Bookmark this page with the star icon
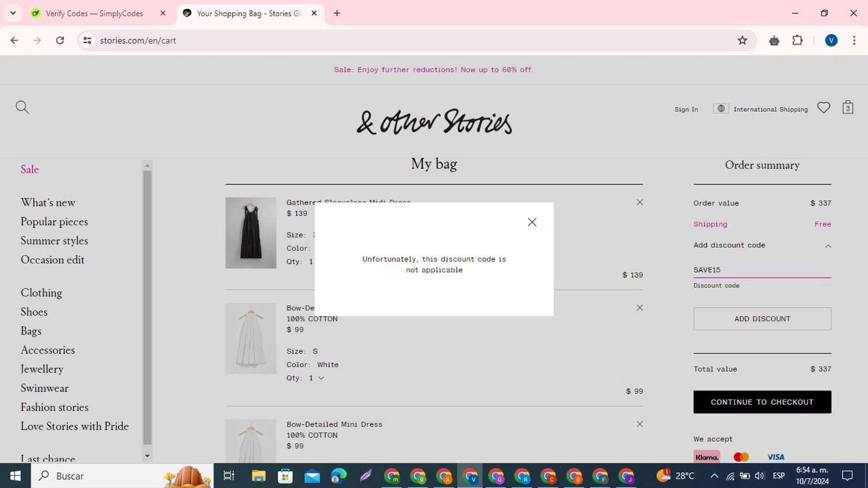This screenshot has width=868, height=488. 742,41
